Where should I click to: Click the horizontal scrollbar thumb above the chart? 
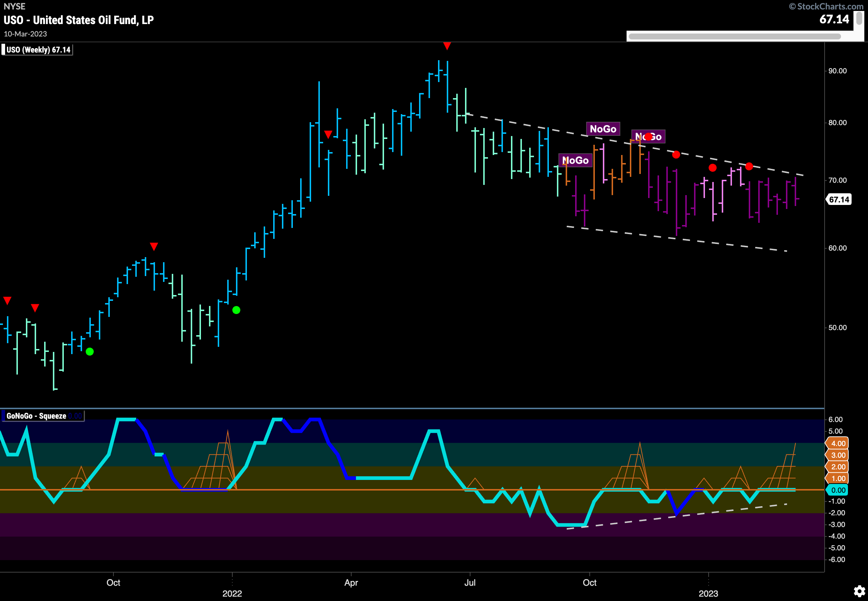click(735, 36)
